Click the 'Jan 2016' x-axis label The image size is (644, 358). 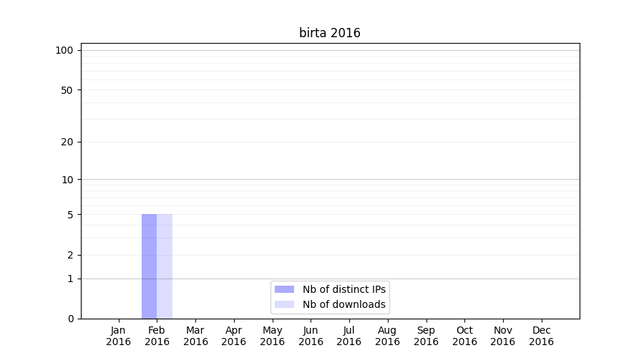pyautogui.click(x=119, y=336)
